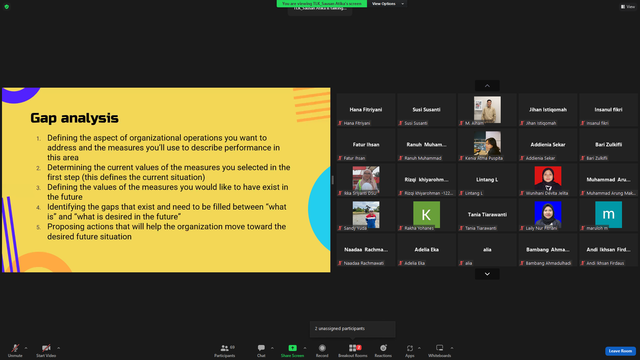Viewport: 640px width, 360px height.
Task: Select Lintang L's tile
Action: [487, 180]
